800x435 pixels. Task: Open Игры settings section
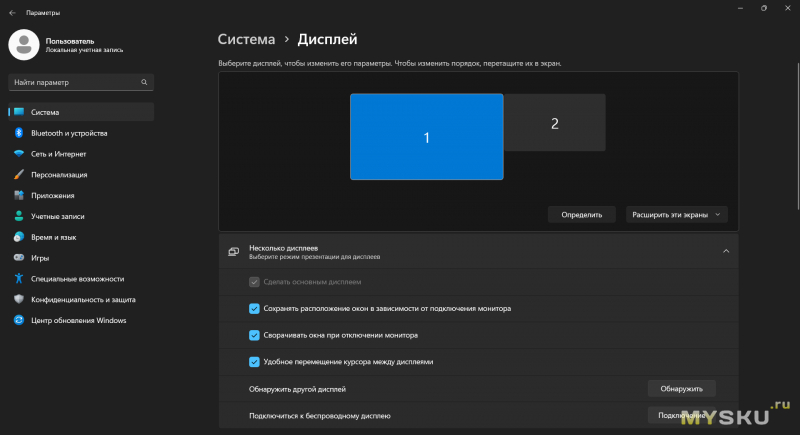click(x=40, y=258)
